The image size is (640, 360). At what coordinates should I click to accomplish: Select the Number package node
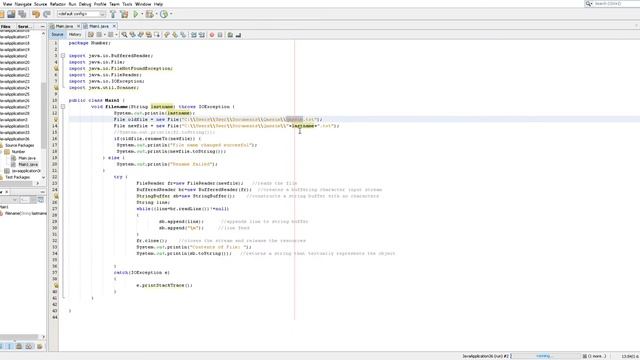point(18,151)
